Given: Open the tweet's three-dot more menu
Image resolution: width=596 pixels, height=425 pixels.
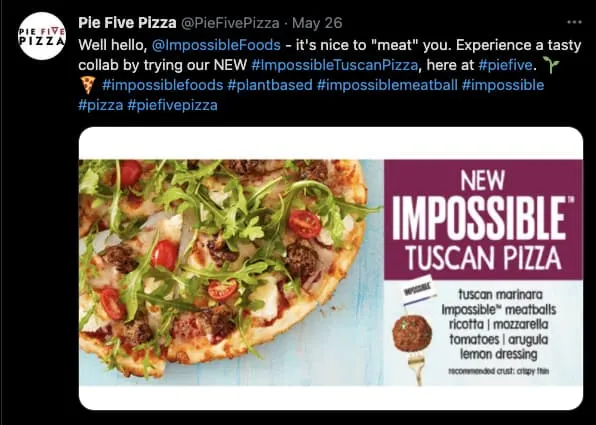Looking at the screenshot, I should tap(574, 22).
